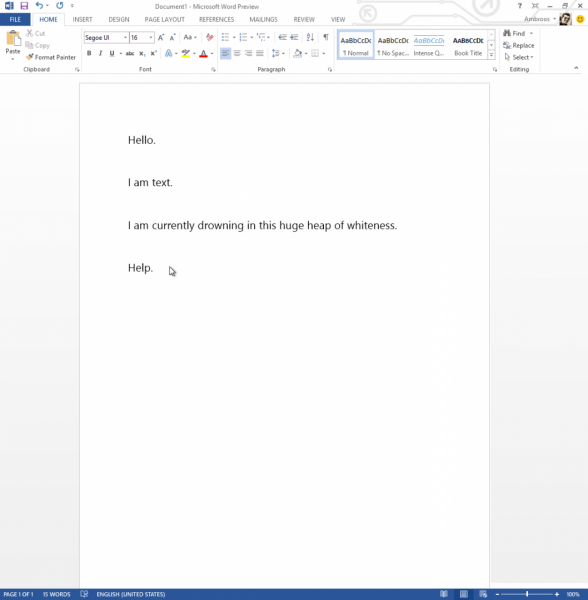Expand Numbering list dropdown arrow
The width and height of the screenshot is (588, 600).
252,38
